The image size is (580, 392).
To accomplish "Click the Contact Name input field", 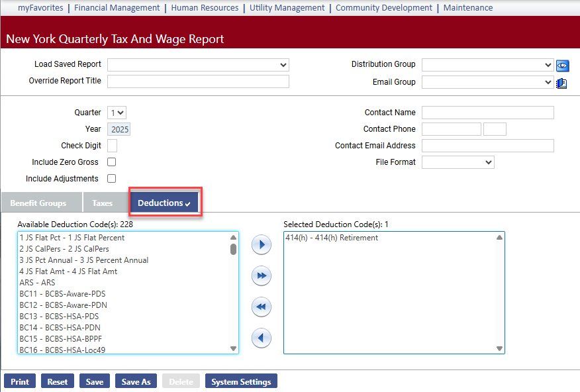I will coord(487,113).
